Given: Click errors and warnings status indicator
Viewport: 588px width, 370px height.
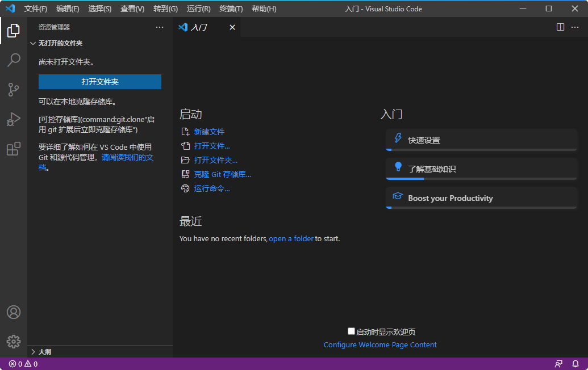Looking at the screenshot, I should coord(23,364).
